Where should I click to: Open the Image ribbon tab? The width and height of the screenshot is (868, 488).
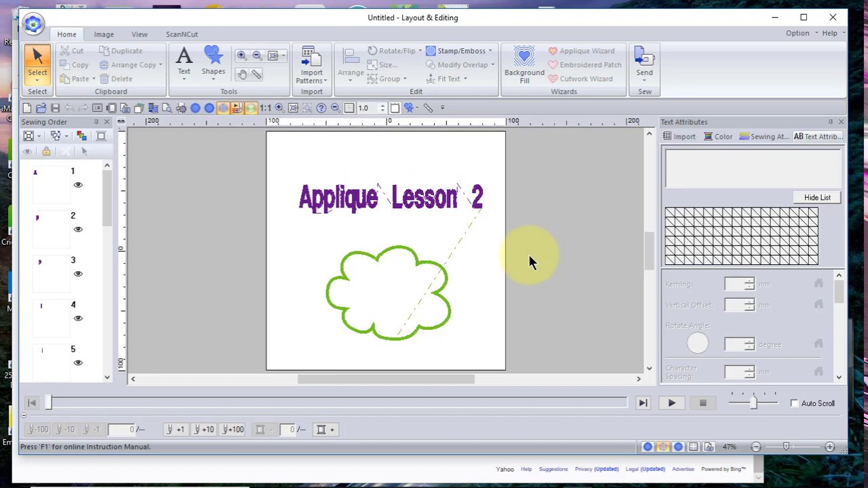click(x=104, y=34)
